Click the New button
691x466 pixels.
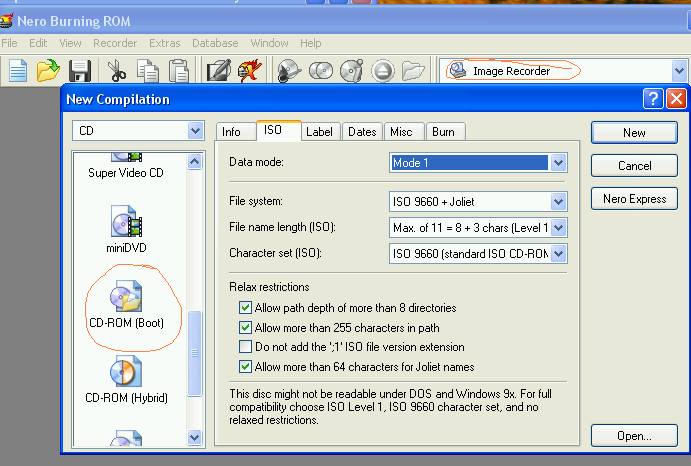(634, 133)
